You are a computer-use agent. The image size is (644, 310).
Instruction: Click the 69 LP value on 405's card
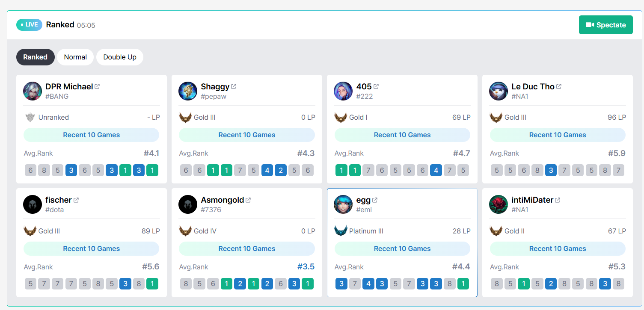[x=461, y=117]
